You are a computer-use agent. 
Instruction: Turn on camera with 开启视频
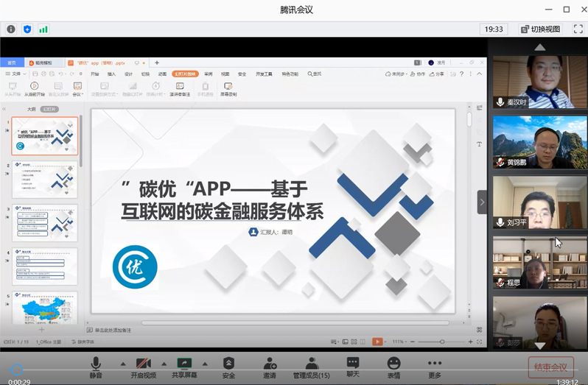pos(143,365)
